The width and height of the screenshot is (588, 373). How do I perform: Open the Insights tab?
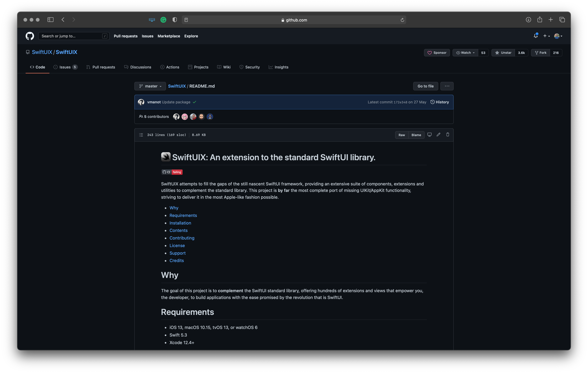pos(278,67)
